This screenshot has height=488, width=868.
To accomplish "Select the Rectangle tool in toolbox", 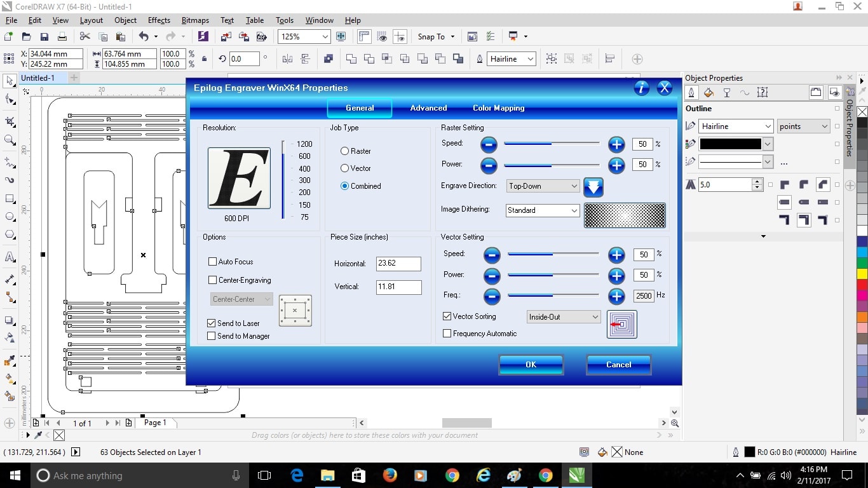I will pos(10,199).
